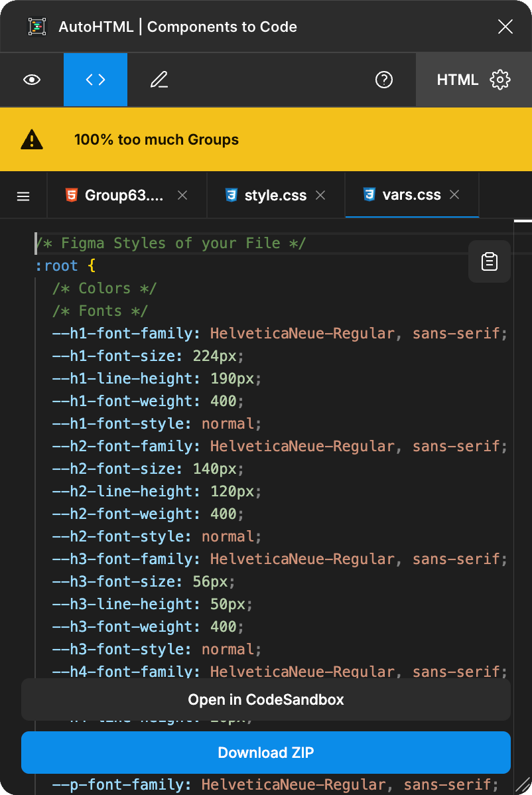Click the window resize grip in the corner
This screenshot has height=795, width=532.
point(522,785)
